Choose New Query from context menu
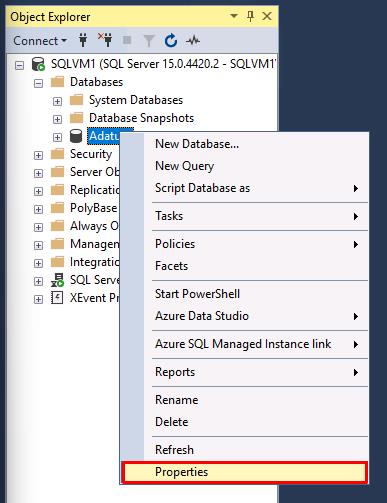Screen dimensions: 387x503 [244, 166]
